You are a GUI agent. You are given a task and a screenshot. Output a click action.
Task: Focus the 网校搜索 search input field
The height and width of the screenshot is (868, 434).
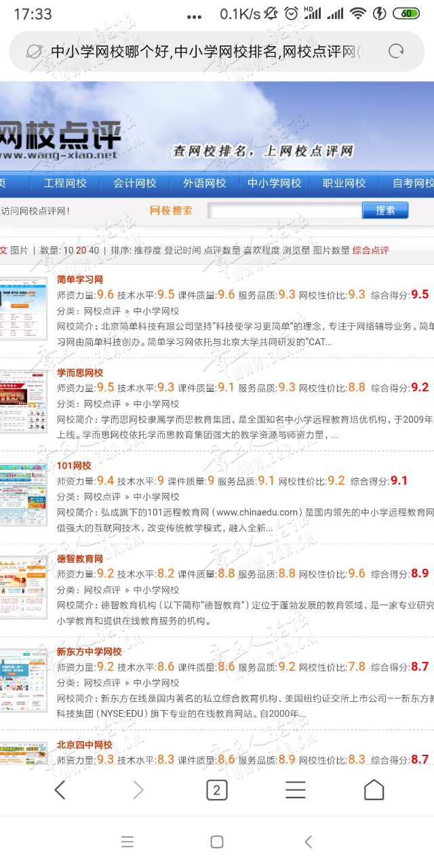[x=284, y=211]
